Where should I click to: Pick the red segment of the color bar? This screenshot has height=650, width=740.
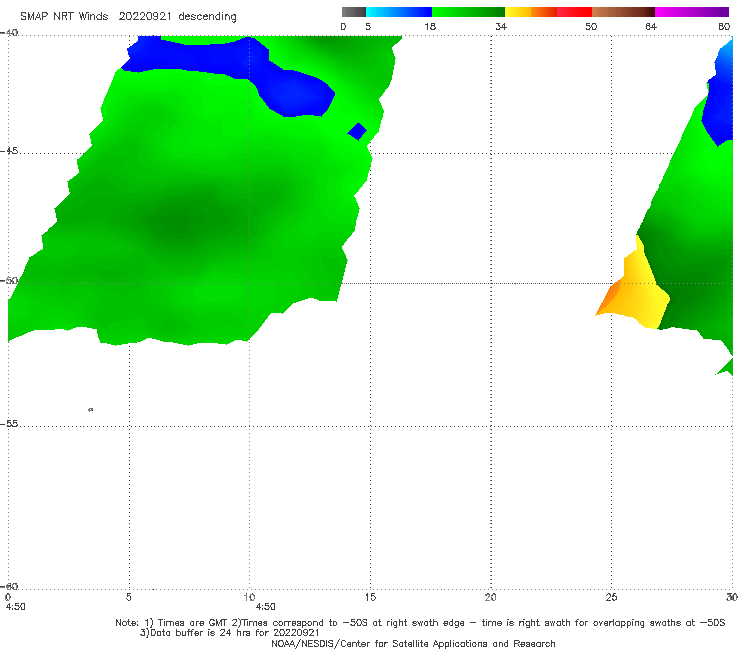click(574, 12)
